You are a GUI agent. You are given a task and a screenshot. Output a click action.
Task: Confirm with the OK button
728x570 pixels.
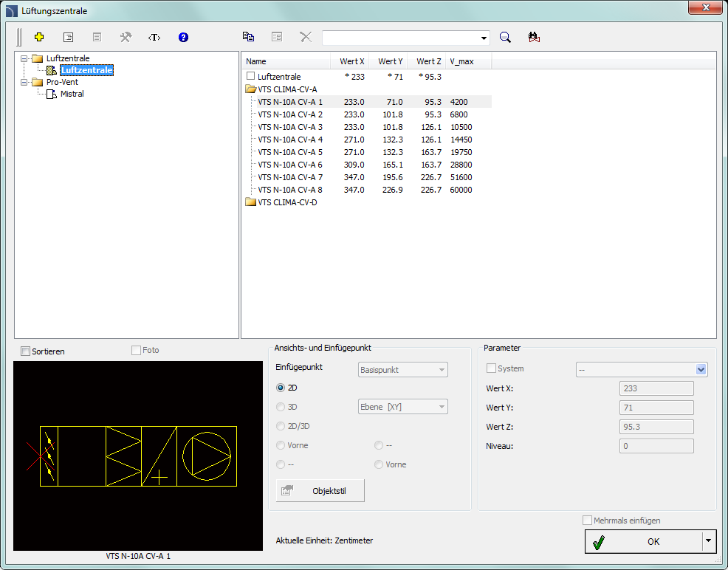click(643, 541)
